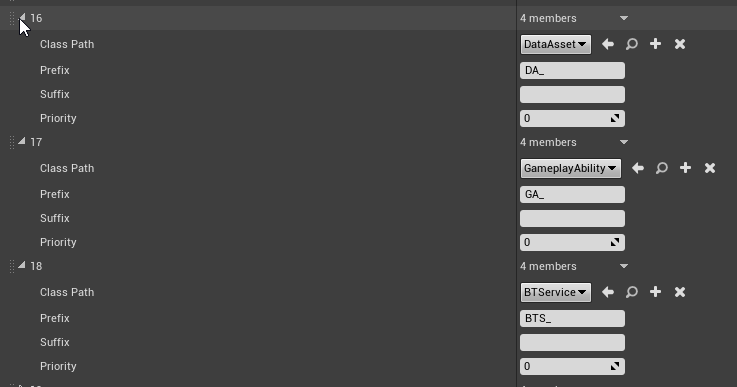Open element 17 members options arrow
The image size is (737, 387).
coord(624,142)
